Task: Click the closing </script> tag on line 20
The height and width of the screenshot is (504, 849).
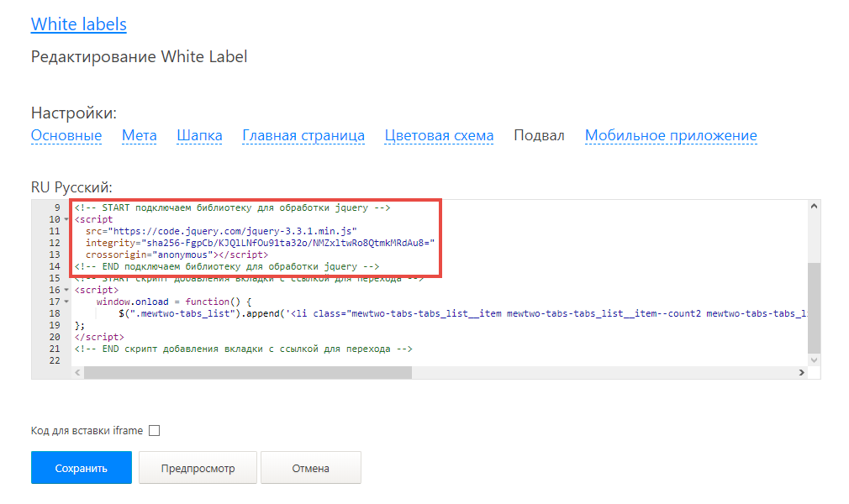Action: 100,338
